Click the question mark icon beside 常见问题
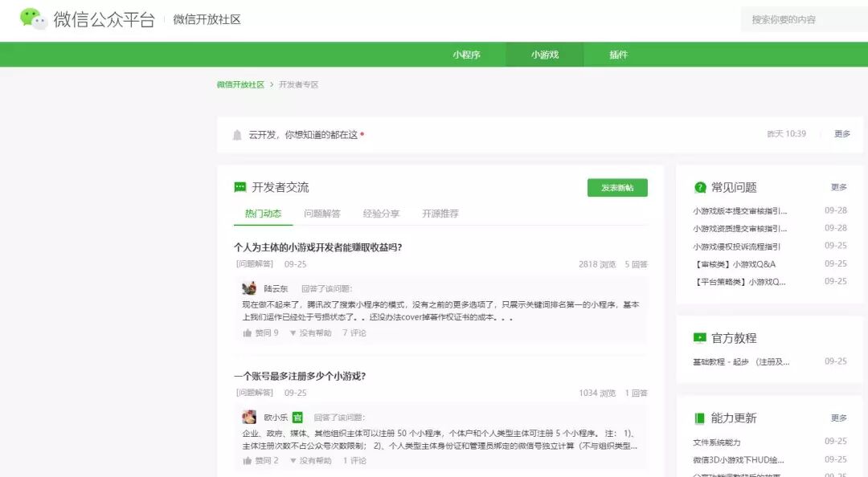Viewport: 868px width, 477px height. tap(700, 188)
